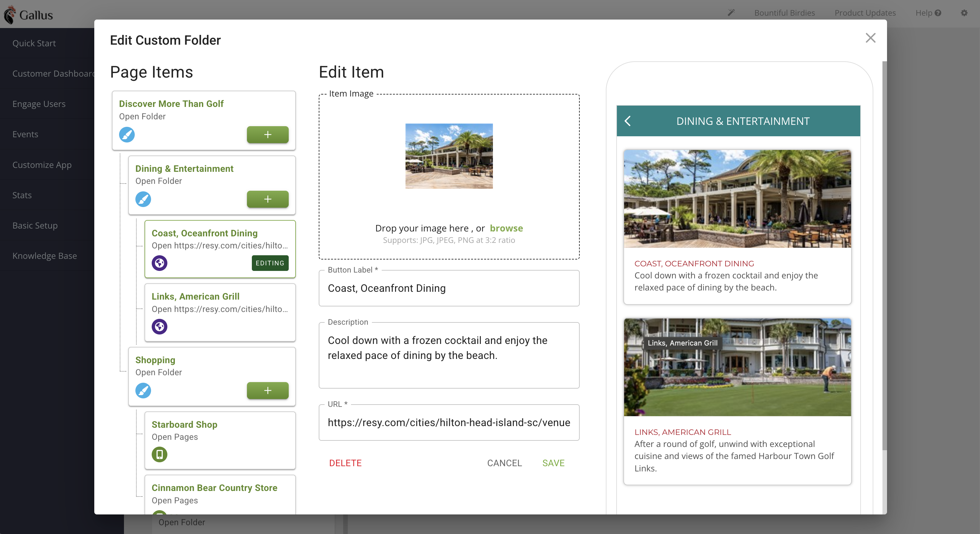Screen dimensions: 980x534
Task: Add an item to Discover More Than Golf
Action: point(268,135)
